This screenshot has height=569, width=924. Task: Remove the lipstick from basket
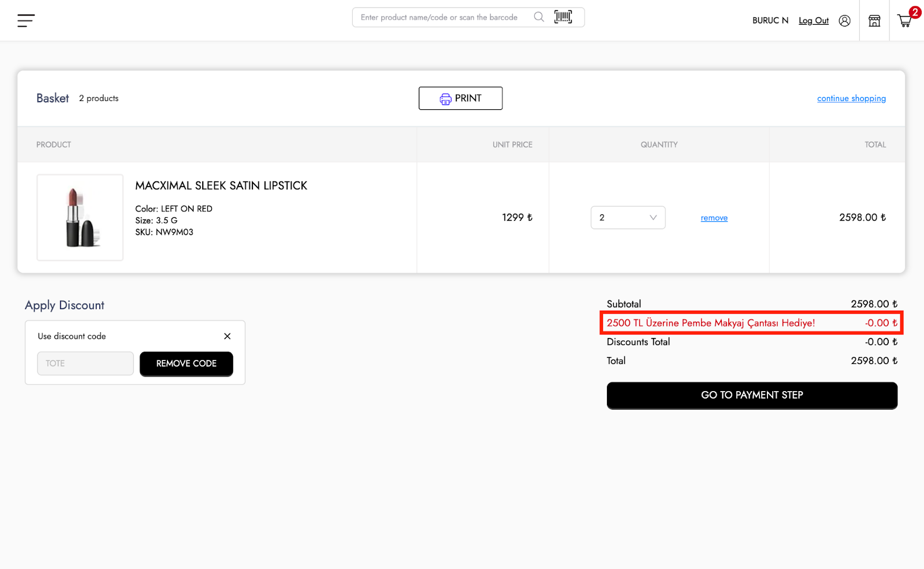click(x=714, y=218)
